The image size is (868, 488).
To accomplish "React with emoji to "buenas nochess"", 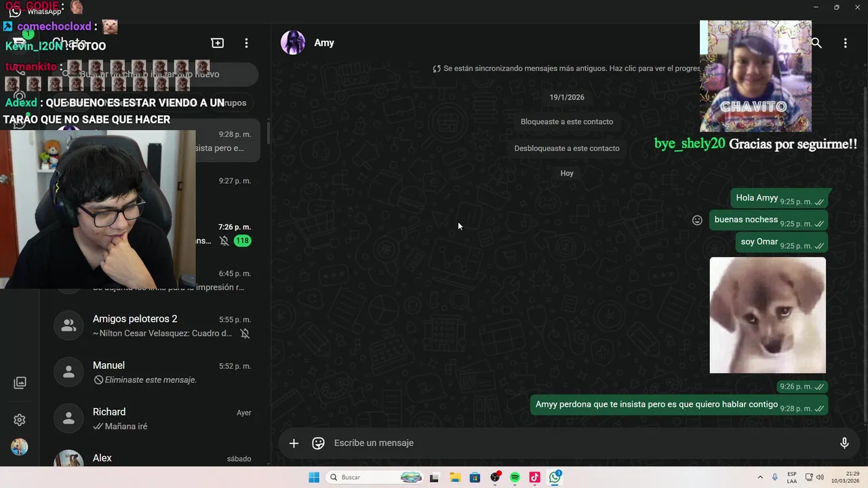I will coord(697,220).
